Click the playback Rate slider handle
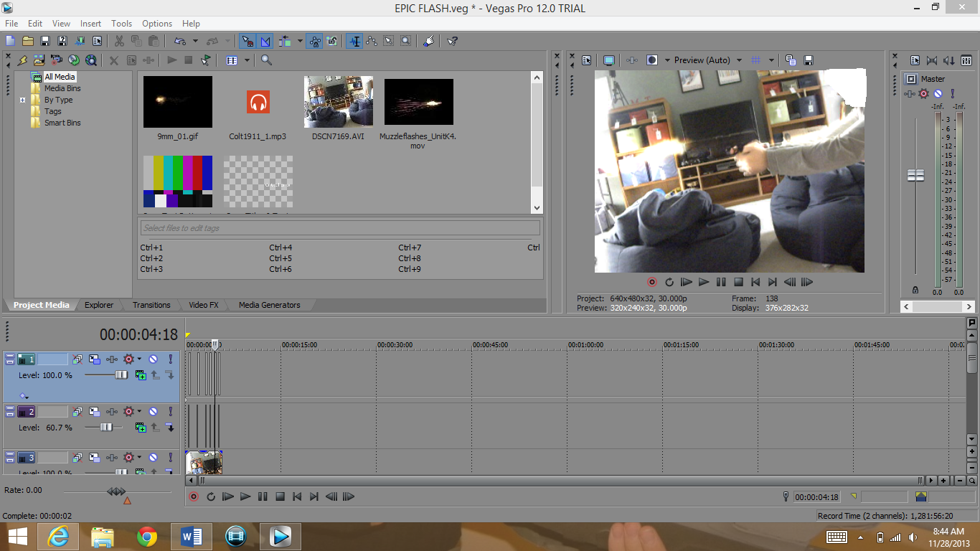 (116, 491)
